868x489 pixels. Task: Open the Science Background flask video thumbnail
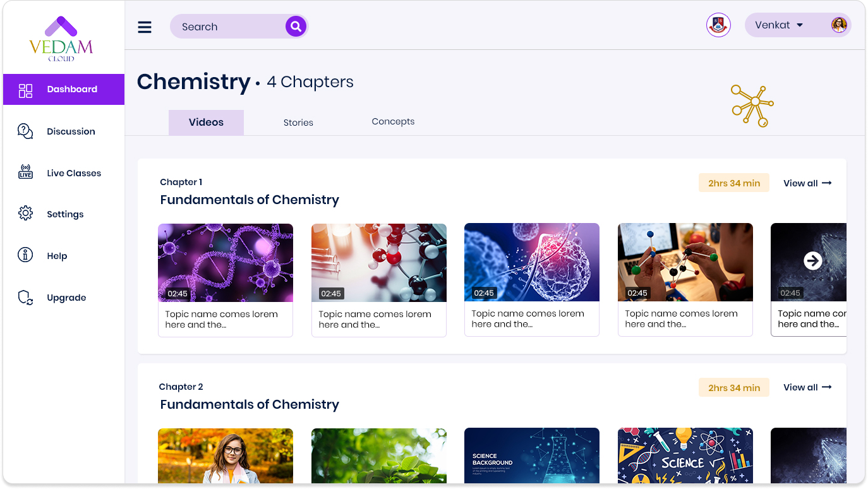pos(532,456)
